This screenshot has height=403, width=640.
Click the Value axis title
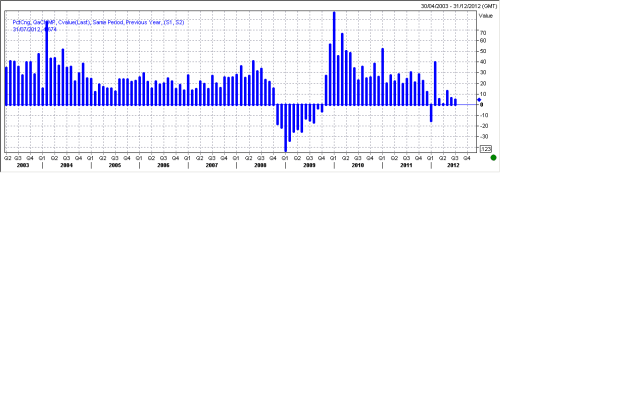pos(486,16)
